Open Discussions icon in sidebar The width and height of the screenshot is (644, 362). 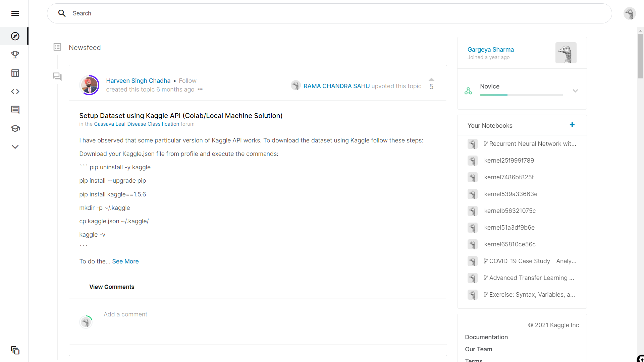[15, 110]
